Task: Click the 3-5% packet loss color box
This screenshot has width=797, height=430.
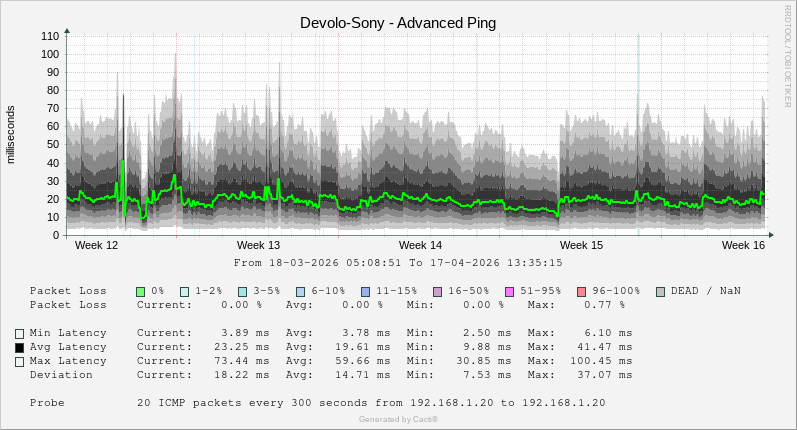Action: [x=243, y=291]
